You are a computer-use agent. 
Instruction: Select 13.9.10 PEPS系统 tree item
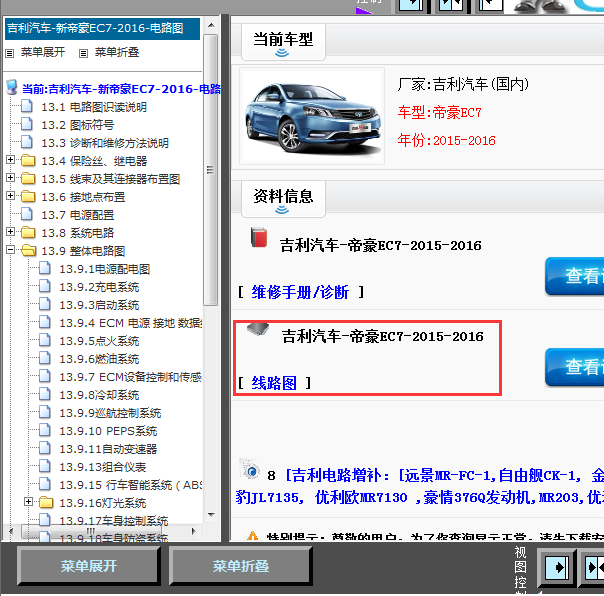[108, 431]
